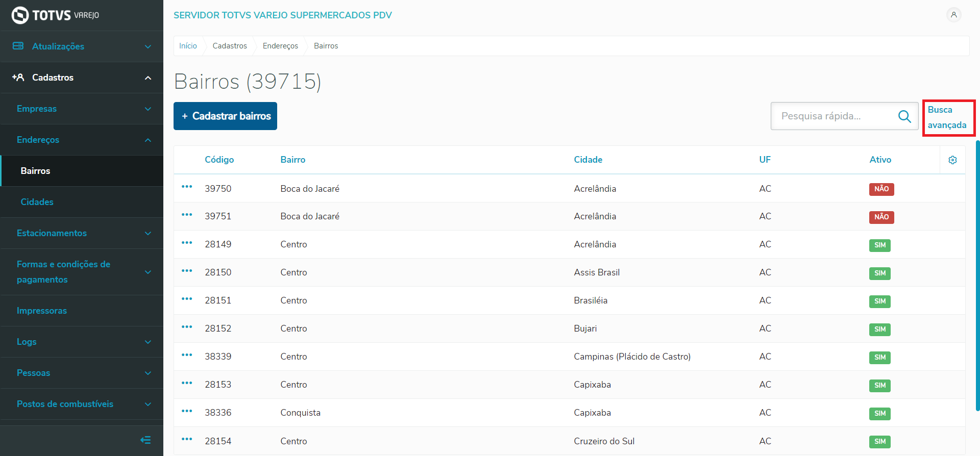Click SIM badge for code 38336

point(880,414)
